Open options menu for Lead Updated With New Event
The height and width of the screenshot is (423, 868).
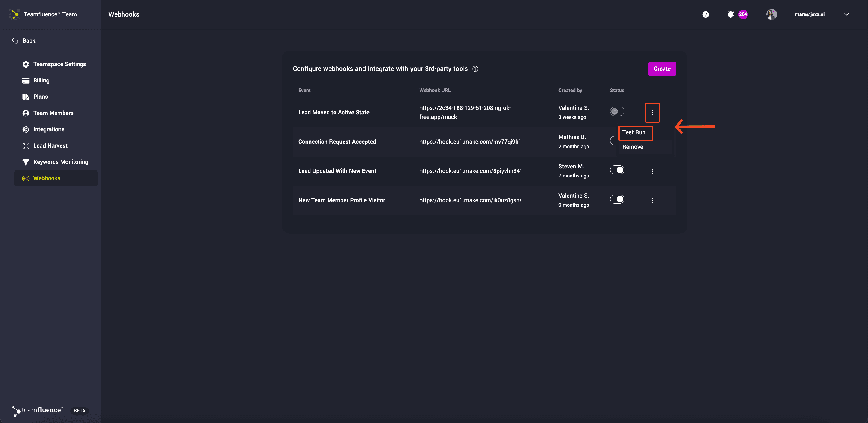(652, 171)
